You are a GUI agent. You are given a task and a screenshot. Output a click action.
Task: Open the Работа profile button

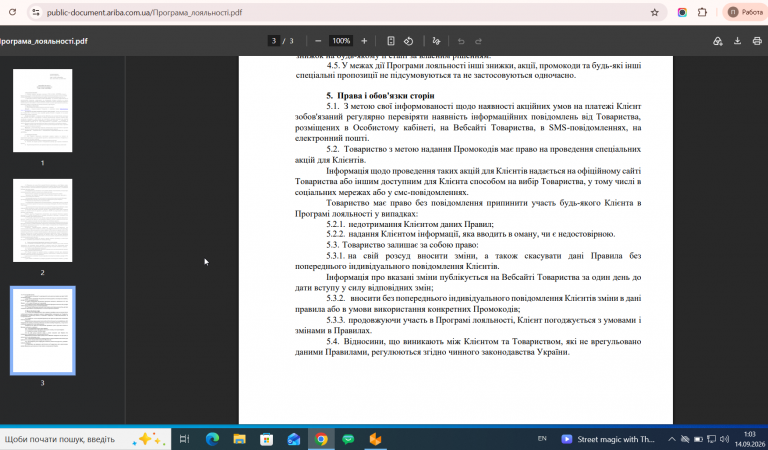coord(744,13)
